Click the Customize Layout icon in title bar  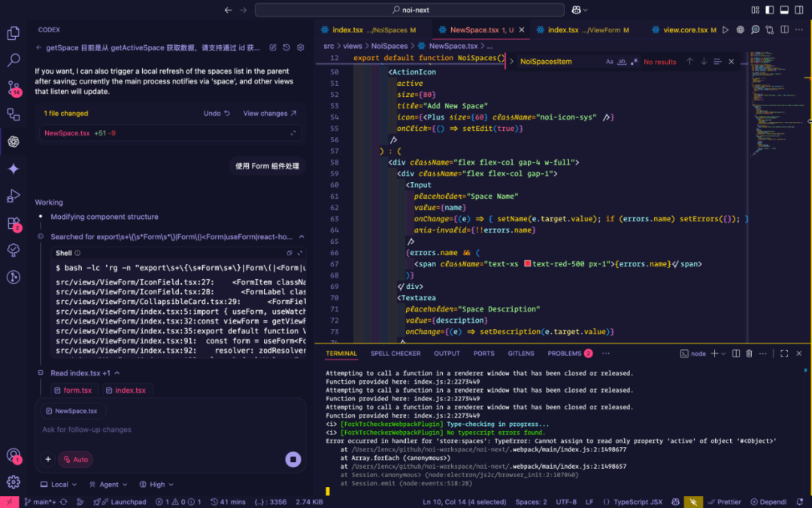click(x=755, y=10)
